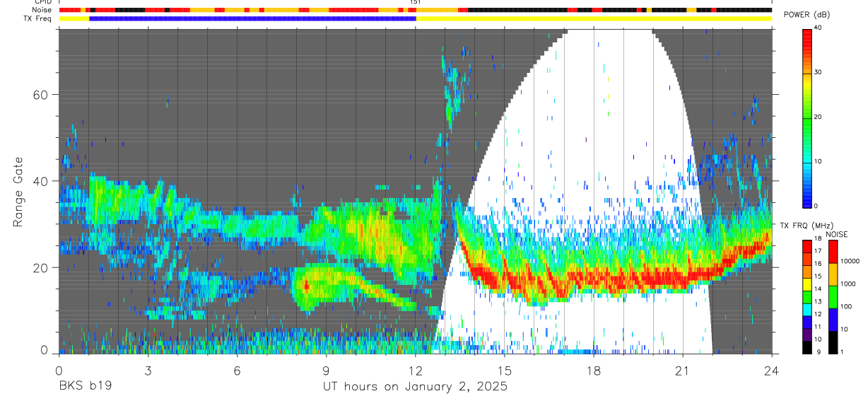868x401 pixels.
Task: Click the 'BKS b19' radar label
Action: 85,387
